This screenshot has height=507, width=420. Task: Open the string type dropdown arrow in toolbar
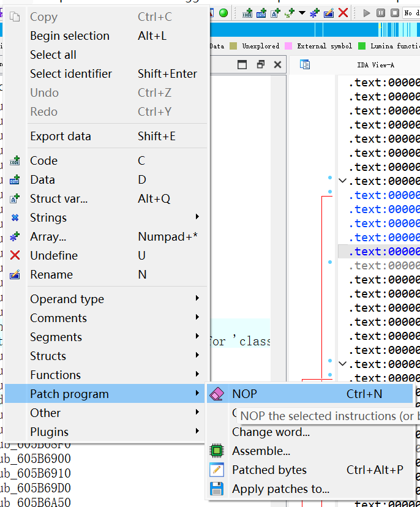(302, 13)
